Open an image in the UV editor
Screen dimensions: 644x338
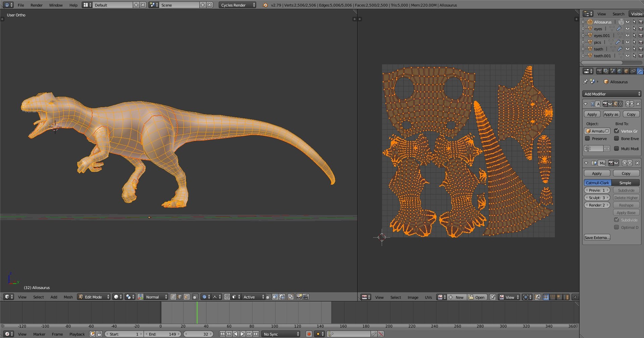[477, 297]
